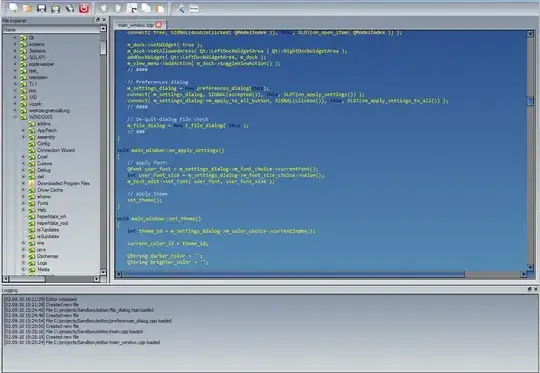This screenshot has width=540, height=373.
Task: Expand the AppPatch folder node
Action: click(x=23, y=131)
